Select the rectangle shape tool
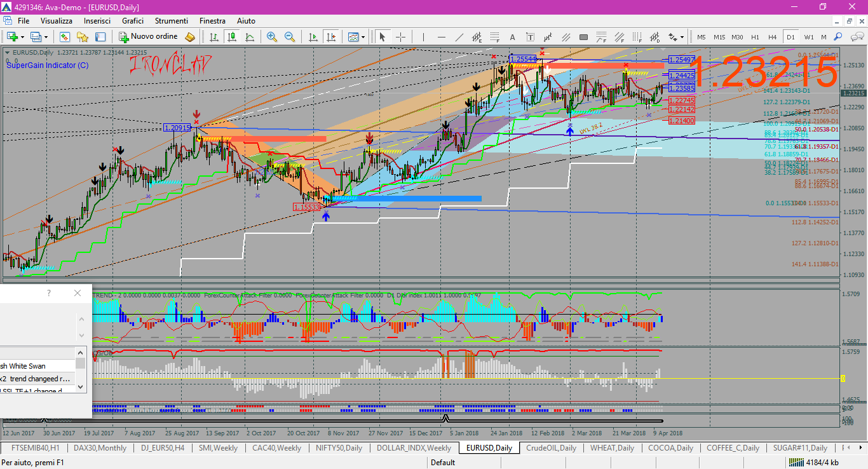Screen dimensions: 868x469 tap(583, 37)
